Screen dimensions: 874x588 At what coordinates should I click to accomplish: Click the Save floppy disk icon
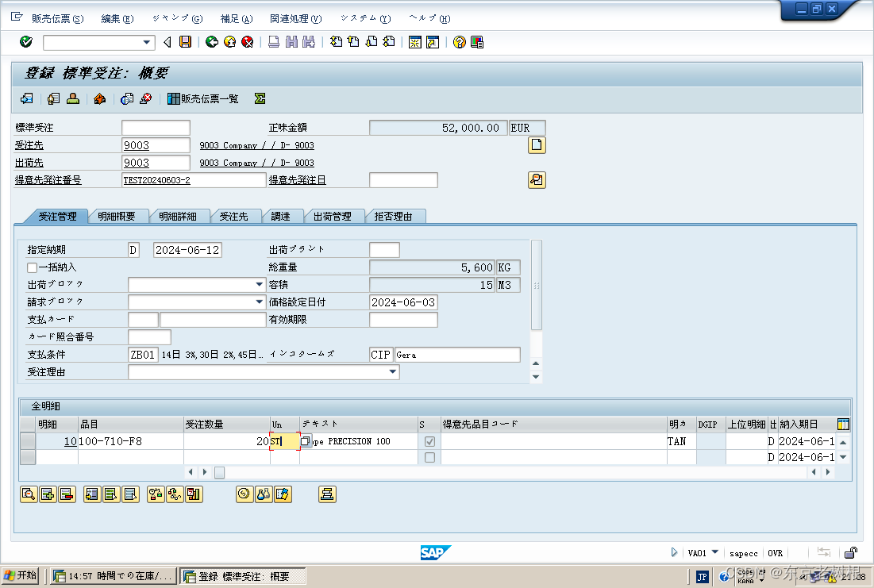[x=186, y=42]
